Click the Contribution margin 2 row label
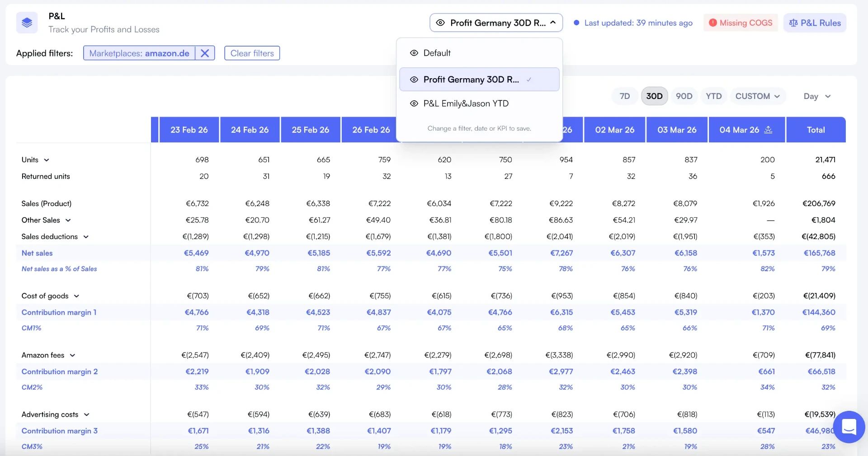868x456 pixels. (60, 371)
